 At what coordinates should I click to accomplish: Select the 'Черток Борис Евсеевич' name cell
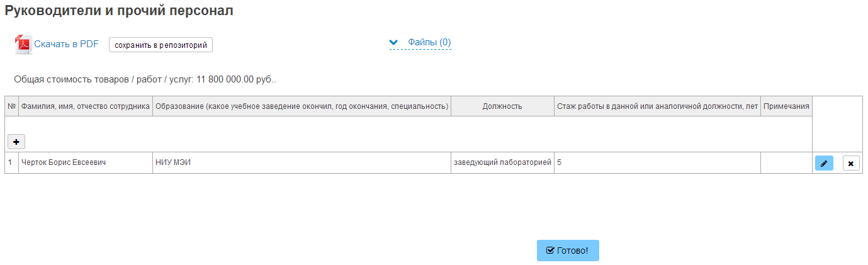pyautogui.click(x=64, y=163)
